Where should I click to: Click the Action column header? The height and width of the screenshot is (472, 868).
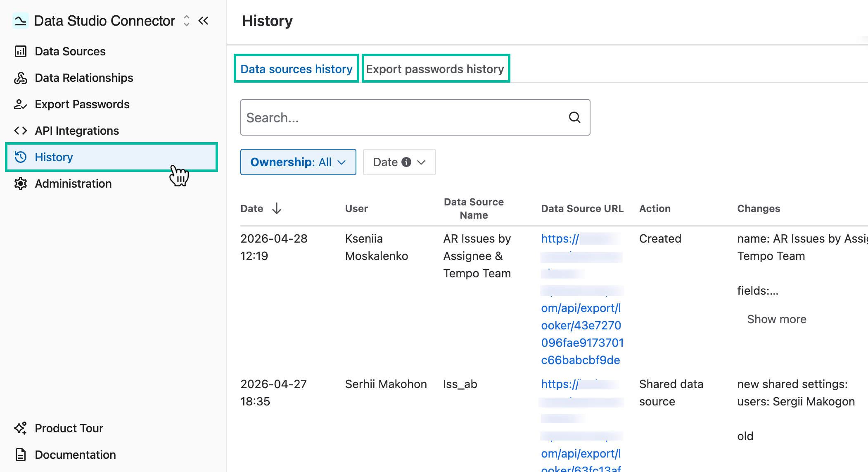(655, 209)
